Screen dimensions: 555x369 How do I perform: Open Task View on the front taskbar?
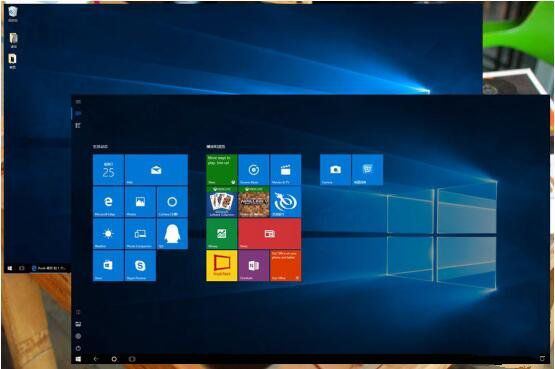pyautogui.click(x=132, y=359)
